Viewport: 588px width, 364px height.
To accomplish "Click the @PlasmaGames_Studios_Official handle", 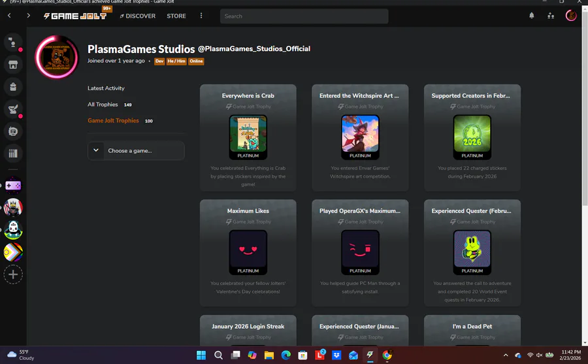I will (254, 49).
